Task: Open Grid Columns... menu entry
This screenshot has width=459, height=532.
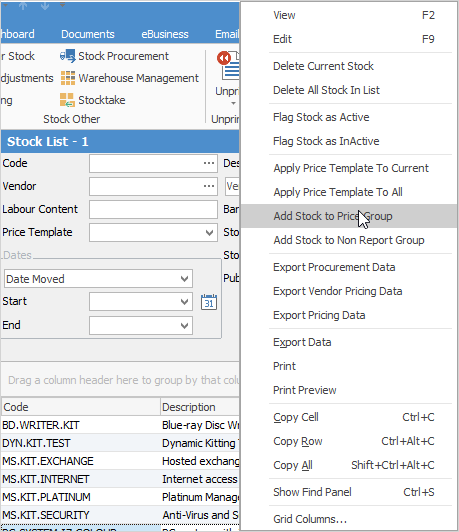Action: click(x=349, y=519)
